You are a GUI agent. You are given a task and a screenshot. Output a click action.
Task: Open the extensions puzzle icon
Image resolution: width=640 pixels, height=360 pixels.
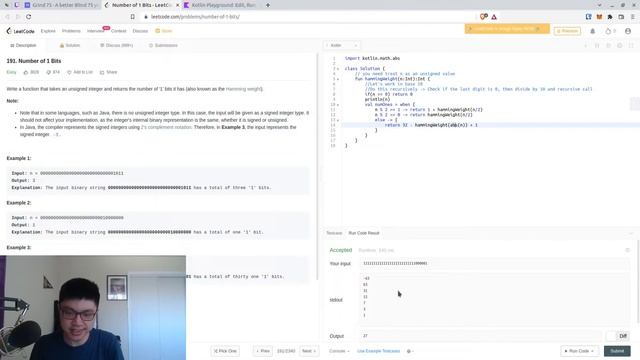610,17
